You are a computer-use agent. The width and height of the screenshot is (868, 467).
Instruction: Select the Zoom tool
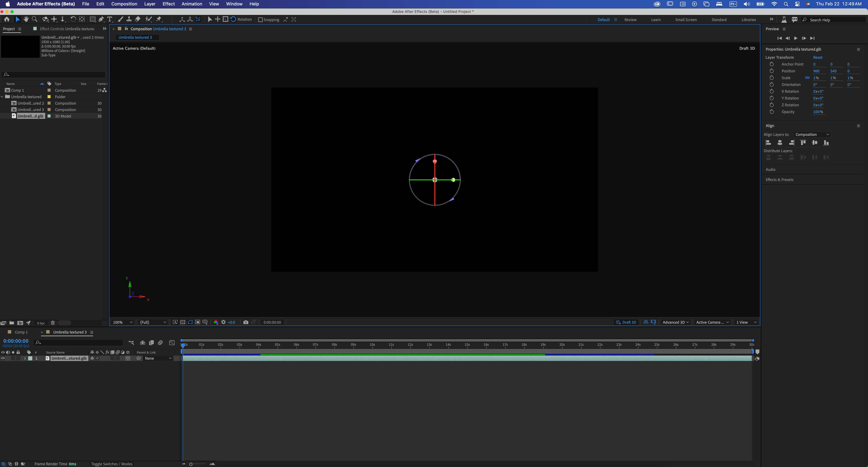click(34, 19)
